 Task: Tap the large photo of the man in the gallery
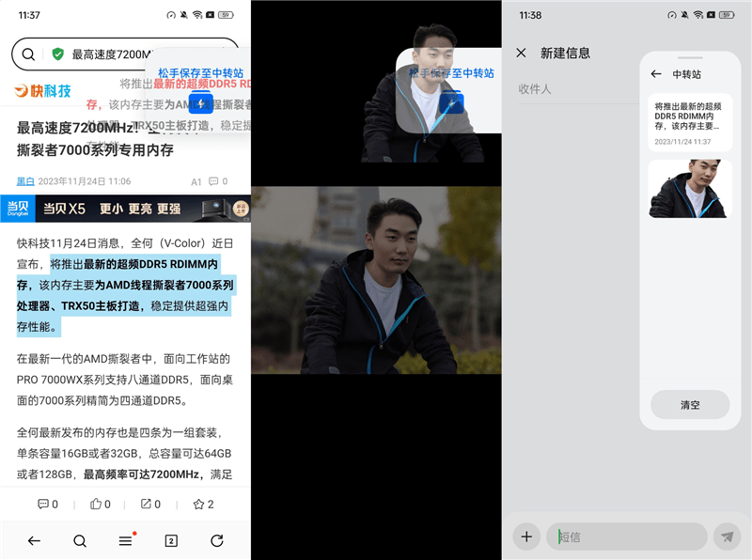click(x=376, y=280)
